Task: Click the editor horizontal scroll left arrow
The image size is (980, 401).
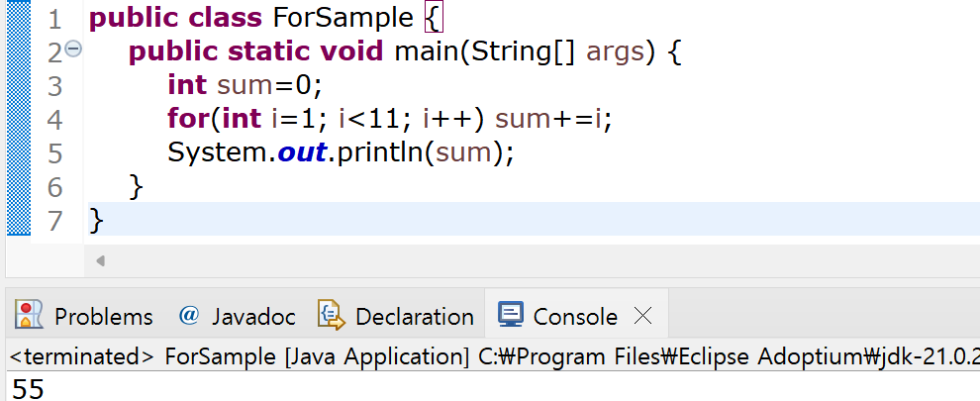Action: point(100,260)
